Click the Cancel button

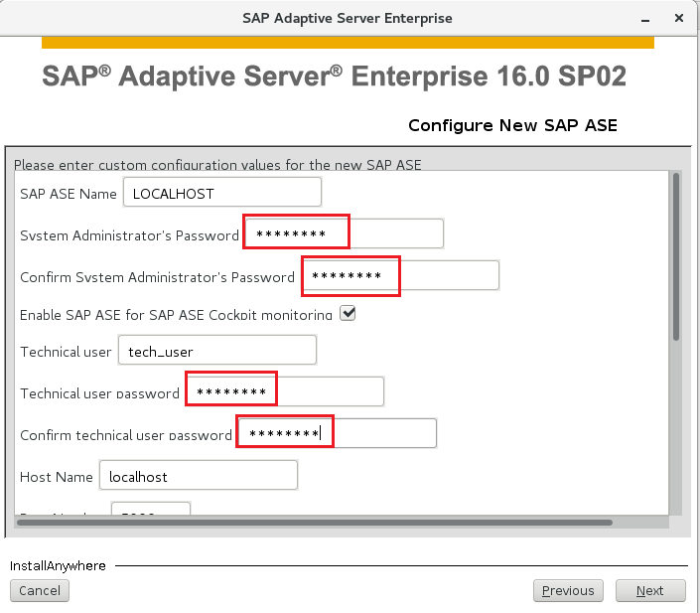40,591
